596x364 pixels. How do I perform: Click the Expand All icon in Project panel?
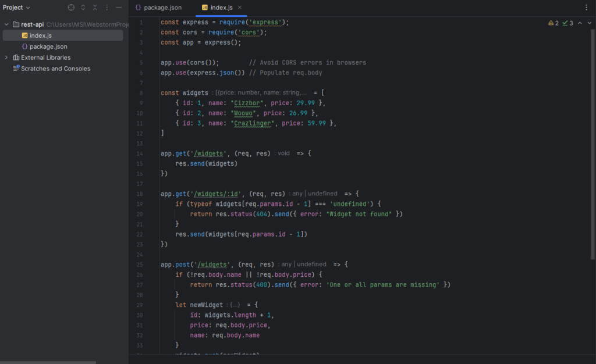pyautogui.click(x=83, y=8)
